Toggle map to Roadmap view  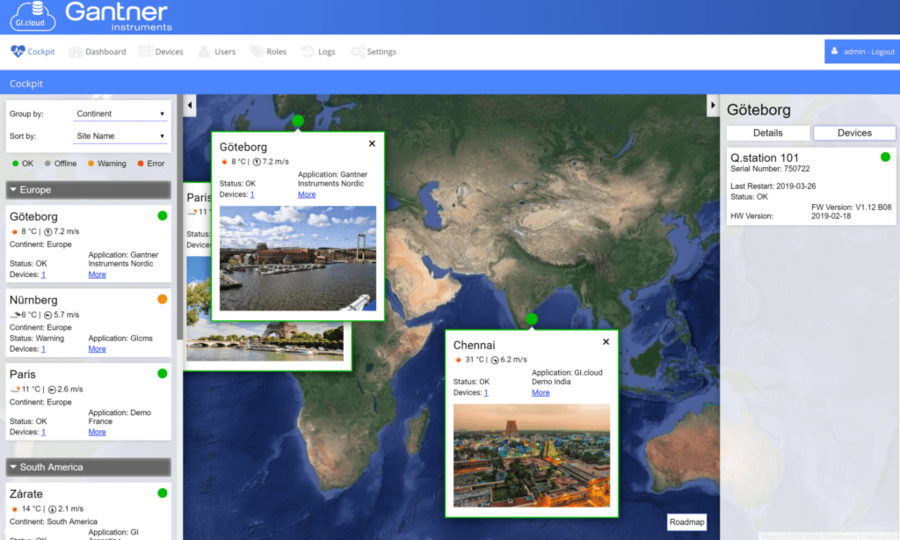point(687,521)
